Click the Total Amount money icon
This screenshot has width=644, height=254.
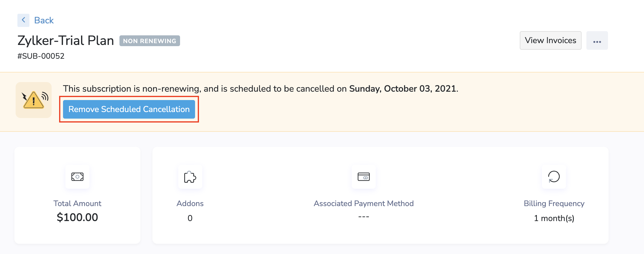77,177
